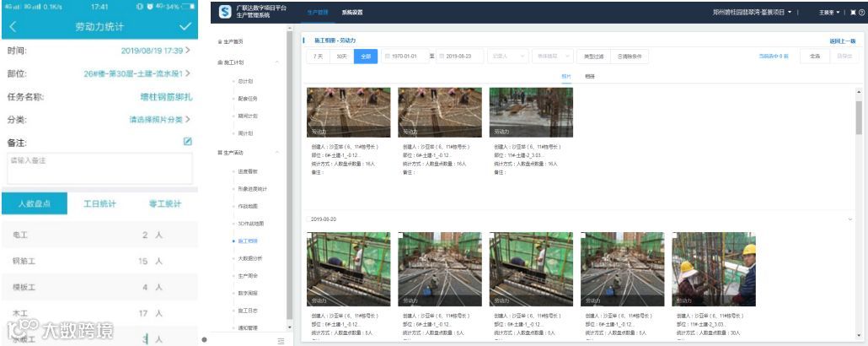Switch to 生产管理 top navigation tab
The height and width of the screenshot is (346, 868).
coord(318,12)
